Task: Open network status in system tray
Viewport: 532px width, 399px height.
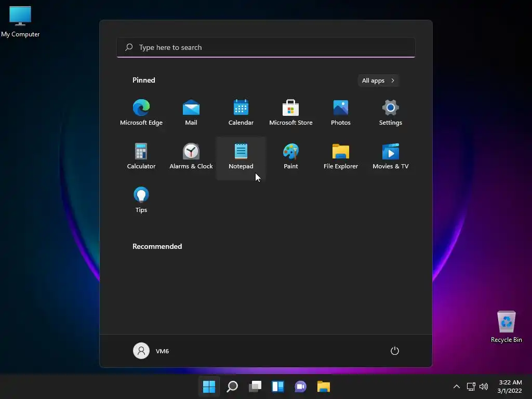Action: [x=471, y=387]
